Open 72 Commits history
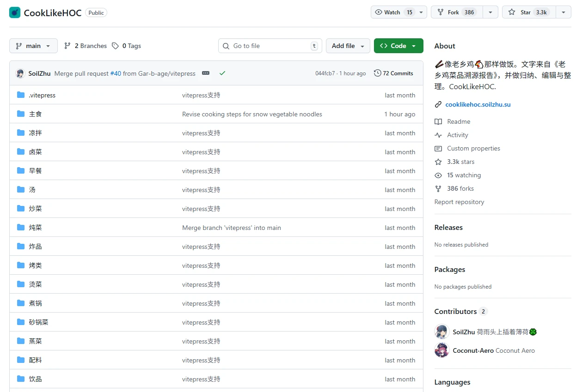Screen dimensions: 576x392 393,73
